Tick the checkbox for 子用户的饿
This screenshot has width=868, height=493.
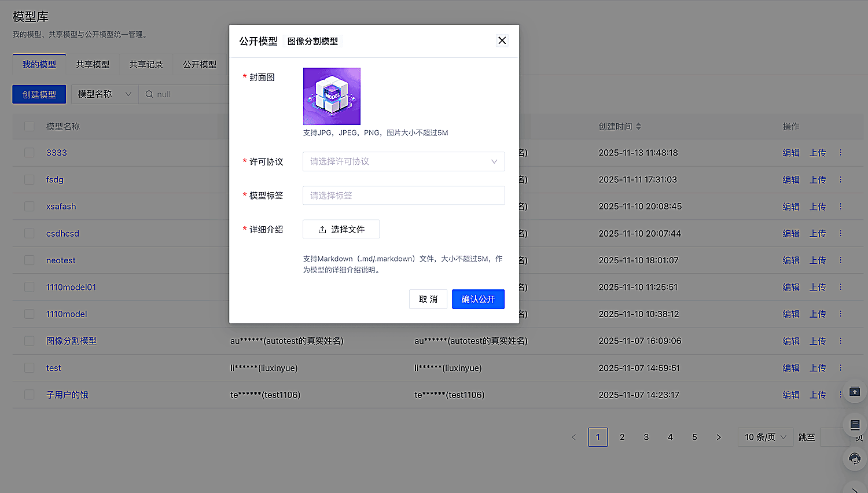point(30,395)
